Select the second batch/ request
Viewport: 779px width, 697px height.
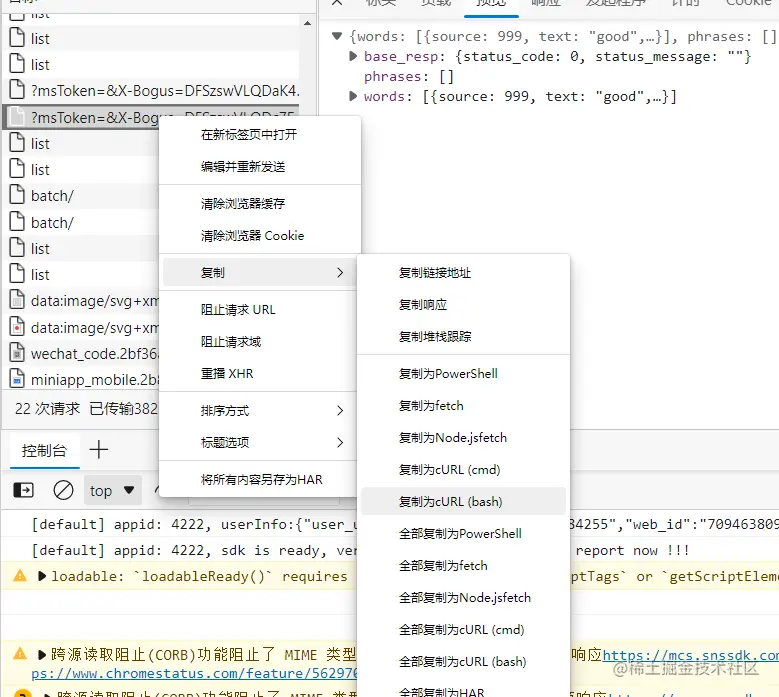(82, 223)
